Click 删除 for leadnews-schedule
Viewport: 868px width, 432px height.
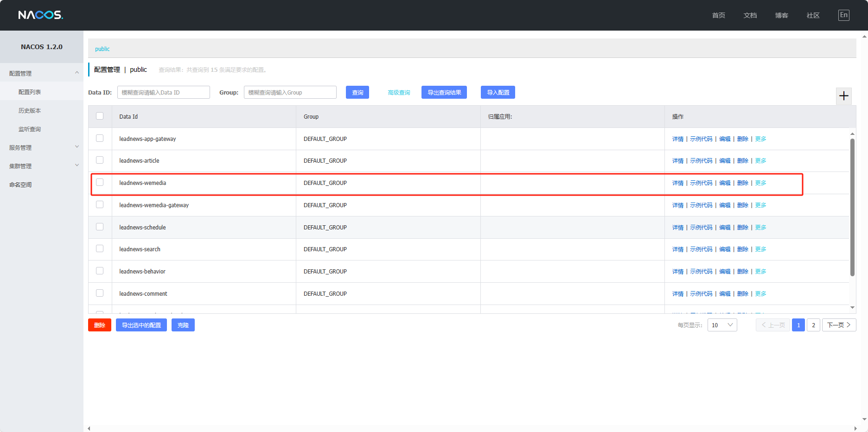pos(743,228)
